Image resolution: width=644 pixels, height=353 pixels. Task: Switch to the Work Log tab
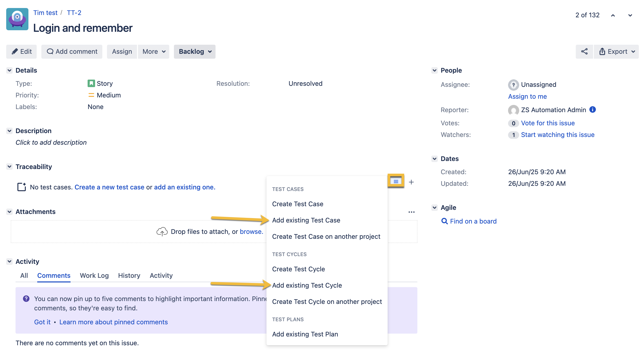click(x=94, y=275)
